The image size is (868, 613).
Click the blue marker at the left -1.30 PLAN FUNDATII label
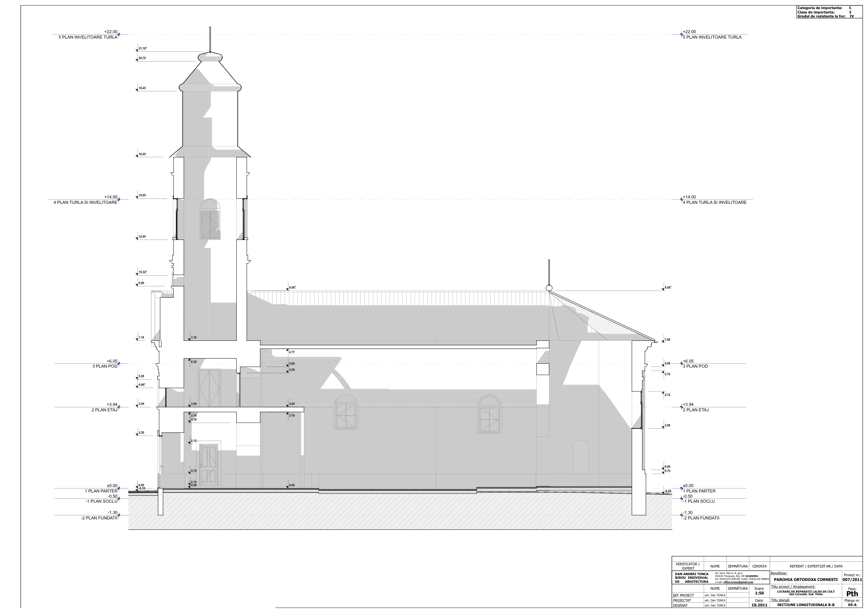coord(119,515)
